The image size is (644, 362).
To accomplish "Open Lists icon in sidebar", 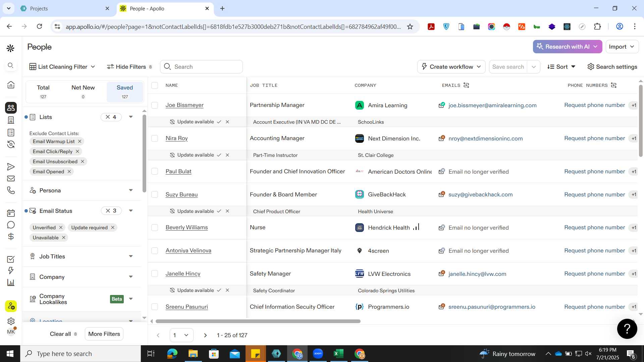I will (11, 133).
